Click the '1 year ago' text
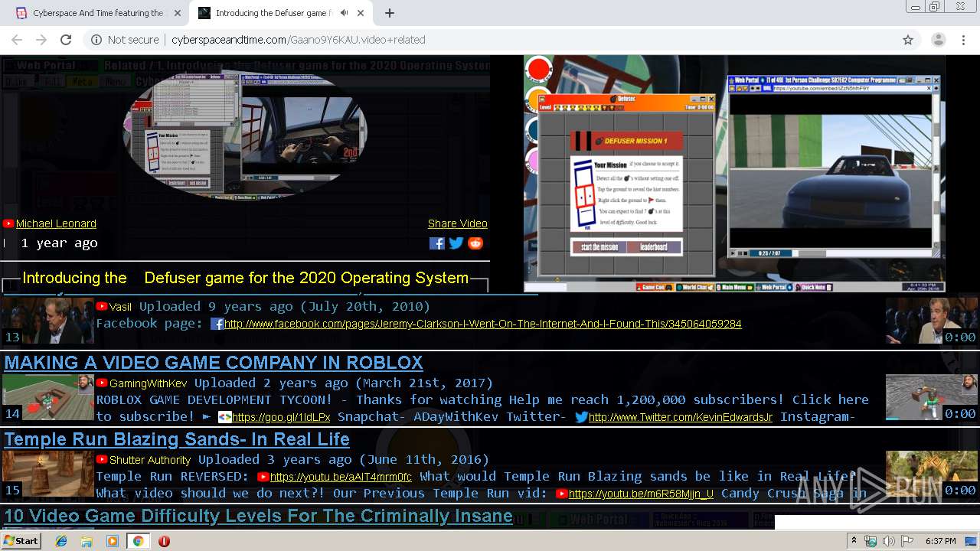This screenshot has width=980, height=551. click(60, 243)
